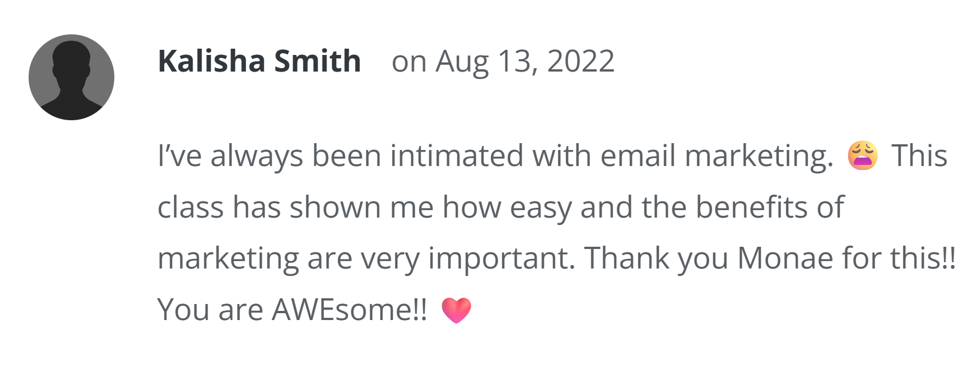Image resolution: width=980 pixels, height=371 pixels.
Task: Open Kalisha Smith's profile name link
Action: 259,61
